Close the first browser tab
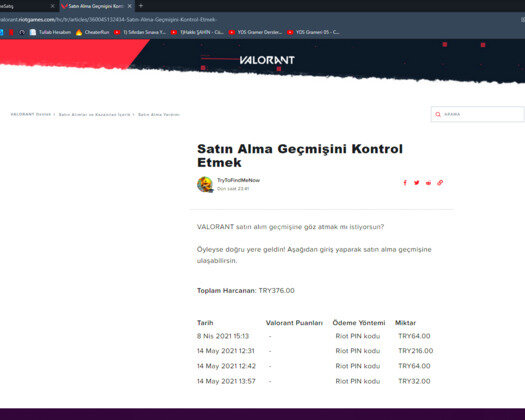This screenshot has height=420, width=525. click(x=53, y=6)
